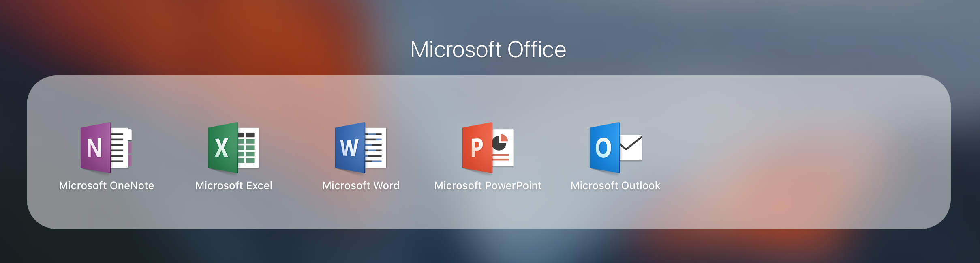Open the Microsoft Outlook envelope icon

(x=615, y=148)
